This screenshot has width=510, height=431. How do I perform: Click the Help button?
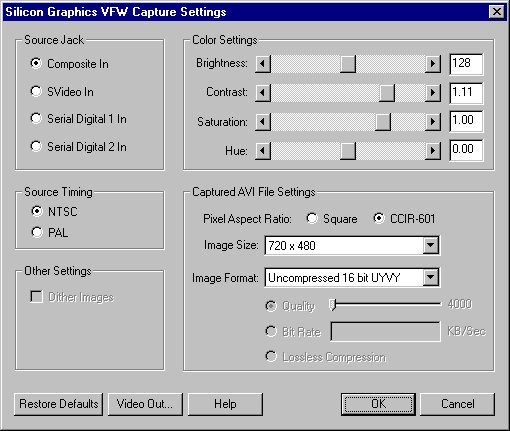[225, 404]
